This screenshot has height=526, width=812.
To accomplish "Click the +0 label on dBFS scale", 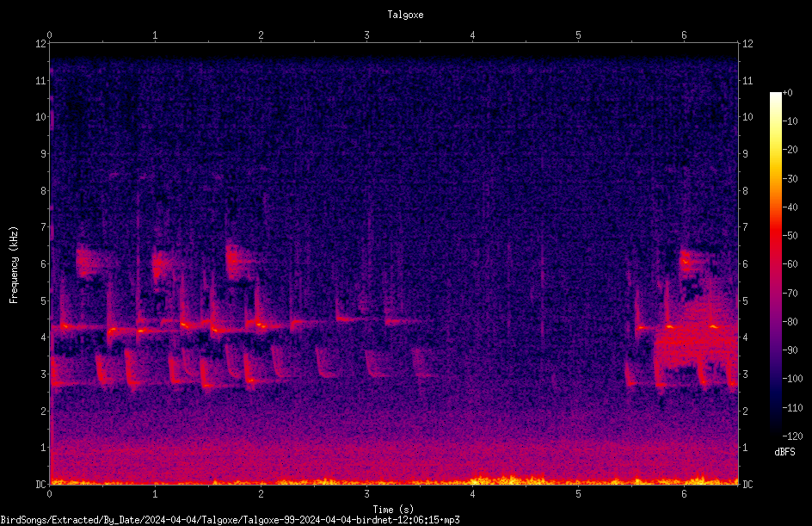I will [x=788, y=93].
